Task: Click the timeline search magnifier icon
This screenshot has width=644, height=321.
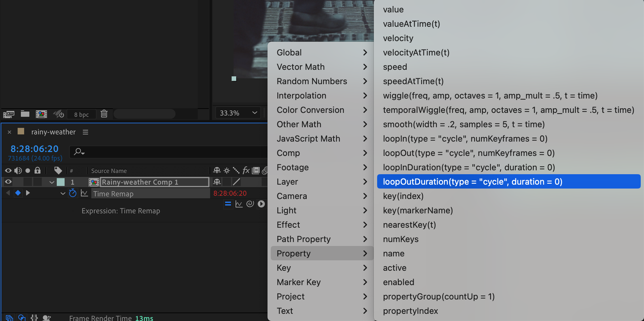Action: pyautogui.click(x=79, y=152)
